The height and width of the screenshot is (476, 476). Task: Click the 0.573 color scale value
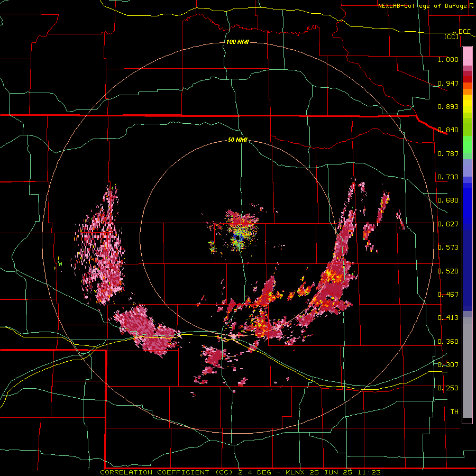(448, 248)
